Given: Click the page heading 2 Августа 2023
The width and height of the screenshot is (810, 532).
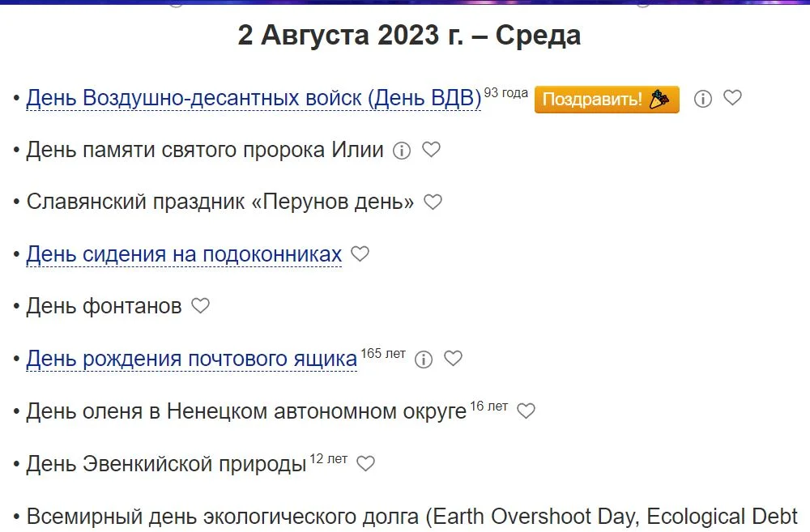Looking at the screenshot, I should 409,35.
